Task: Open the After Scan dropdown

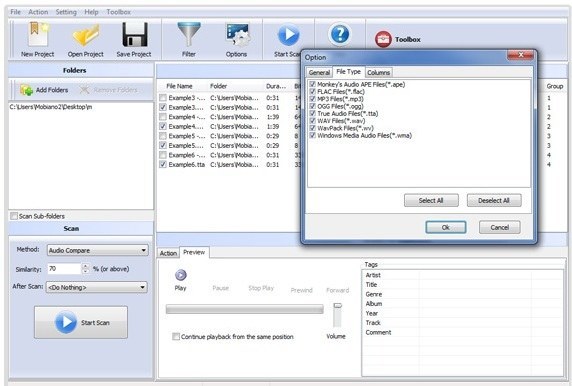Action: (97, 287)
